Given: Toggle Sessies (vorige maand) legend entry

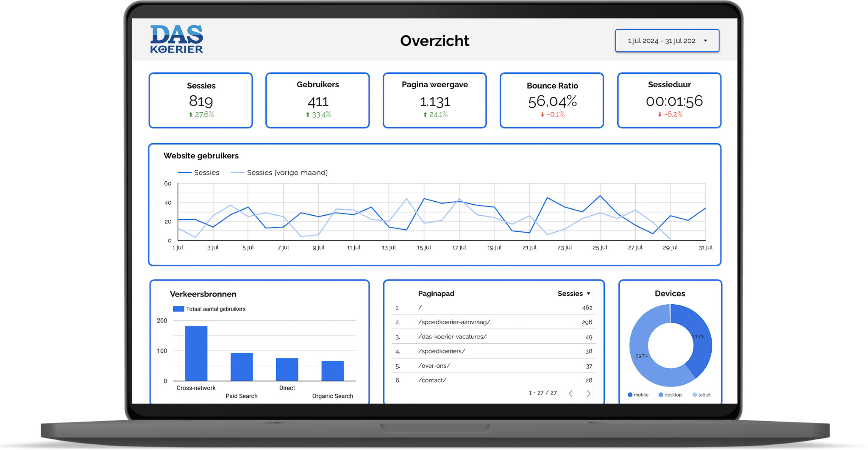Looking at the screenshot, I should pos(279,172).
